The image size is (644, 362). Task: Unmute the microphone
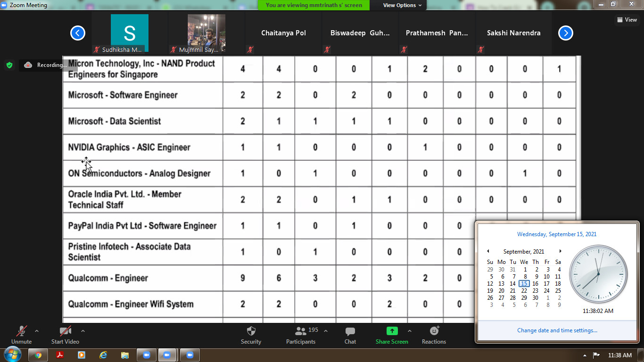(x=21, y=331)
